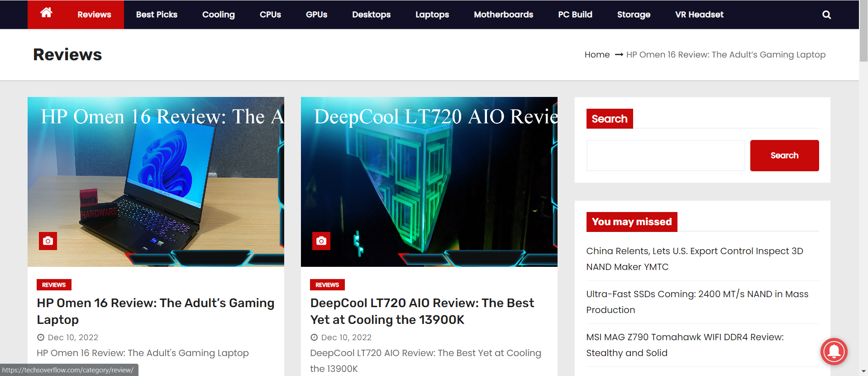Focus the sidebar search input field
868x376 pixels.
666,155
